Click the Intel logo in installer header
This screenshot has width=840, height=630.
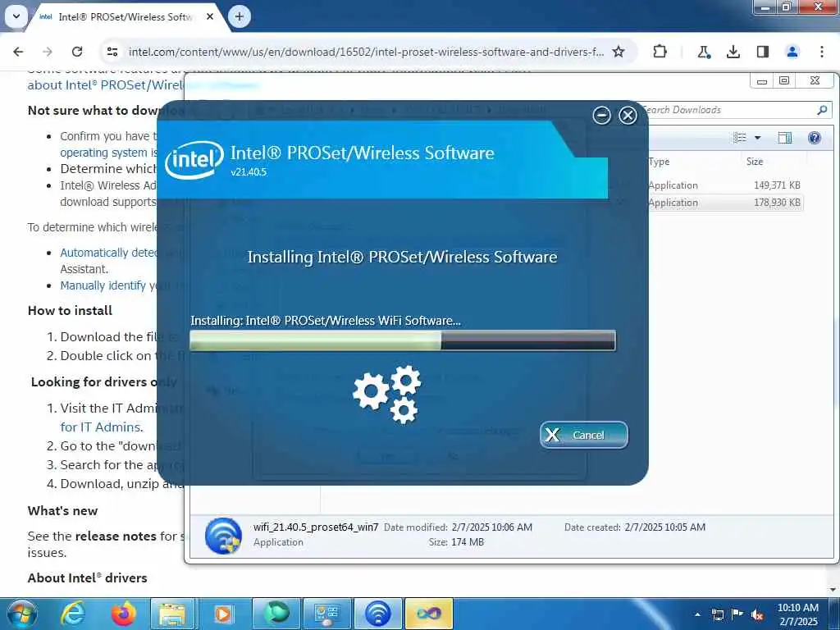click(194, 159)
